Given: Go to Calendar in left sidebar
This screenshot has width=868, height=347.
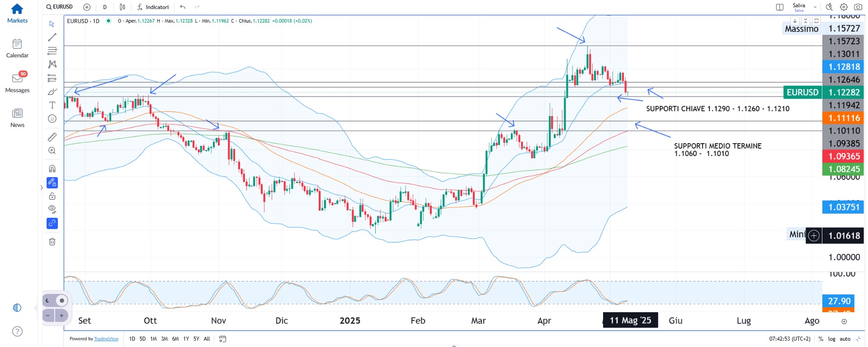Looking at the screenshot, I should [17, 48].
